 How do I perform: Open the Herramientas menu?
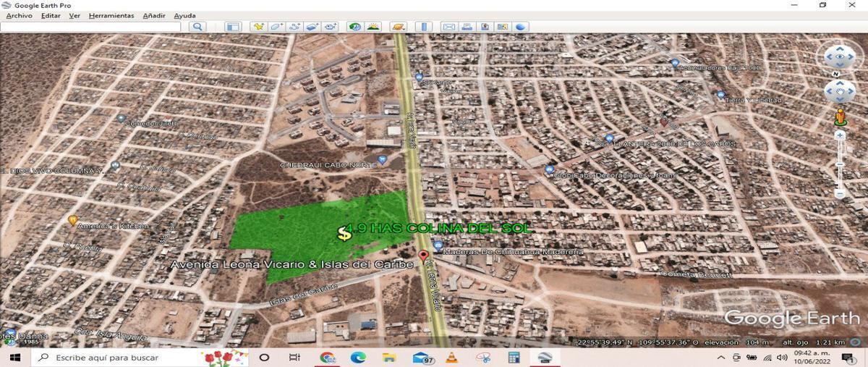[111, 15]
